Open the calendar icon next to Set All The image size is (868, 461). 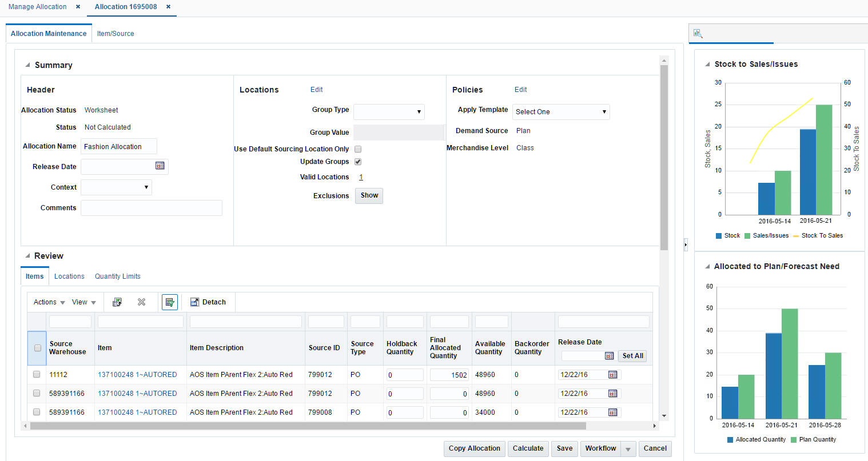point(610,355)
